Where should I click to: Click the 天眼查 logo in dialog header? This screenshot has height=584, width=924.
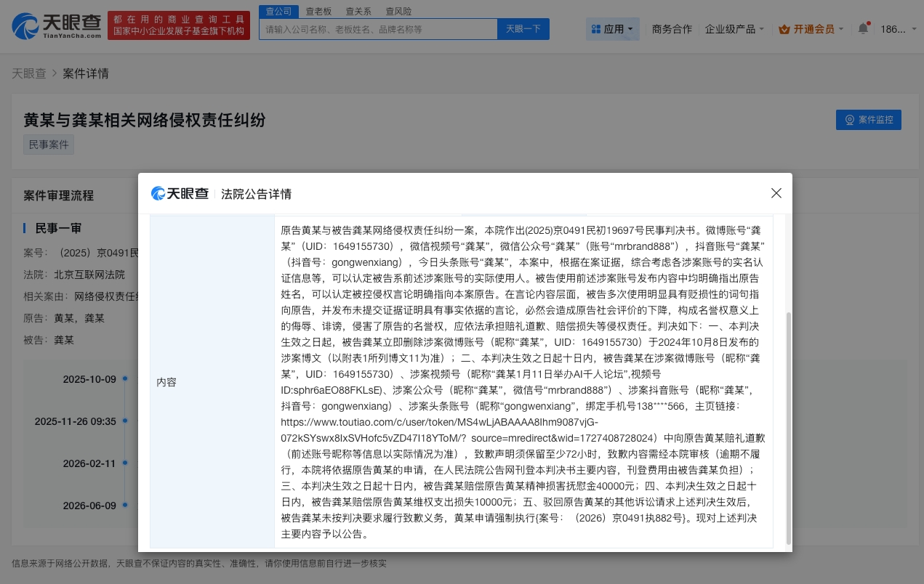[180, 193]
